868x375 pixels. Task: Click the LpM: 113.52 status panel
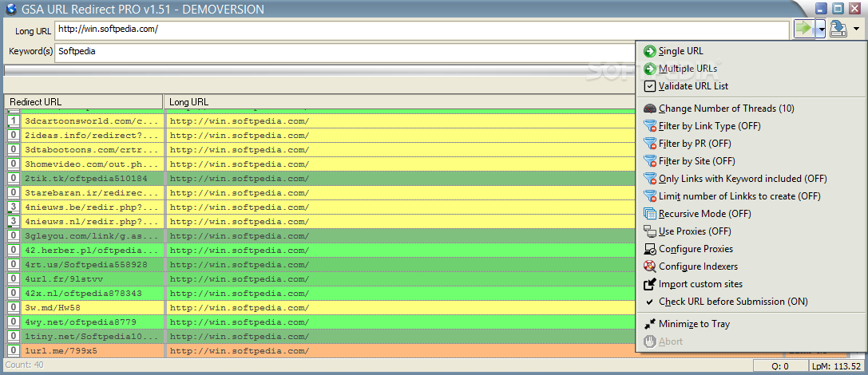(836, 366)
